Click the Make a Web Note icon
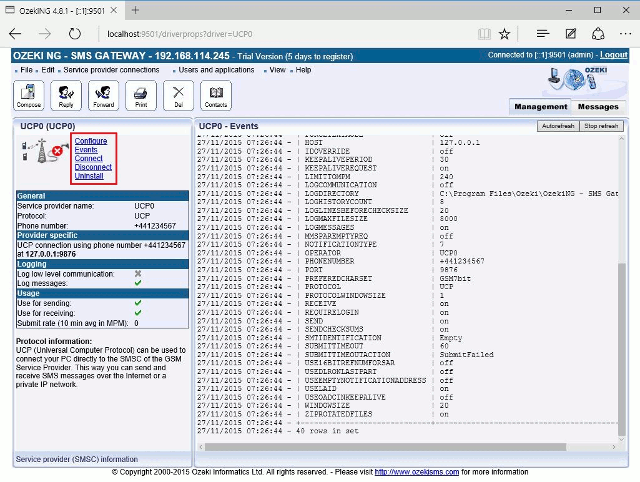The height and width of the screenshot is (482, 640). click(571, 34)
